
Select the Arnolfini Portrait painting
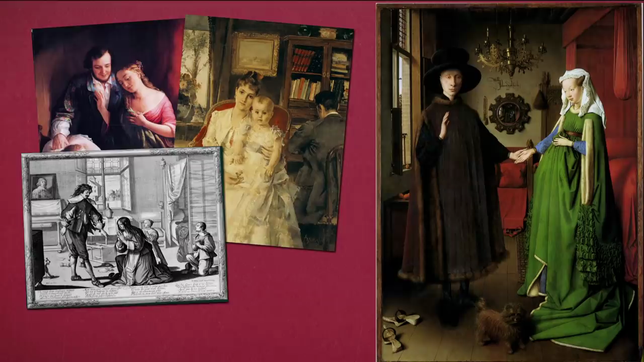509,182
